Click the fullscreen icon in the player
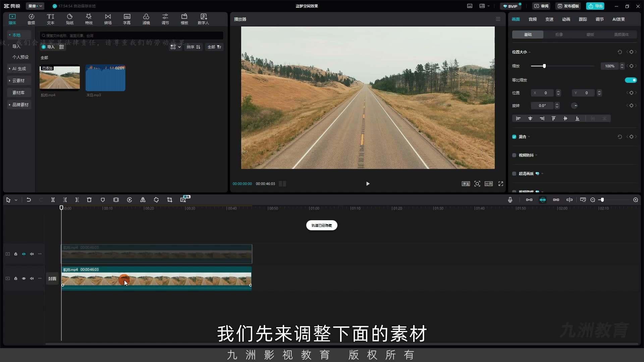 pyautogui.click(x=501, y=184)
